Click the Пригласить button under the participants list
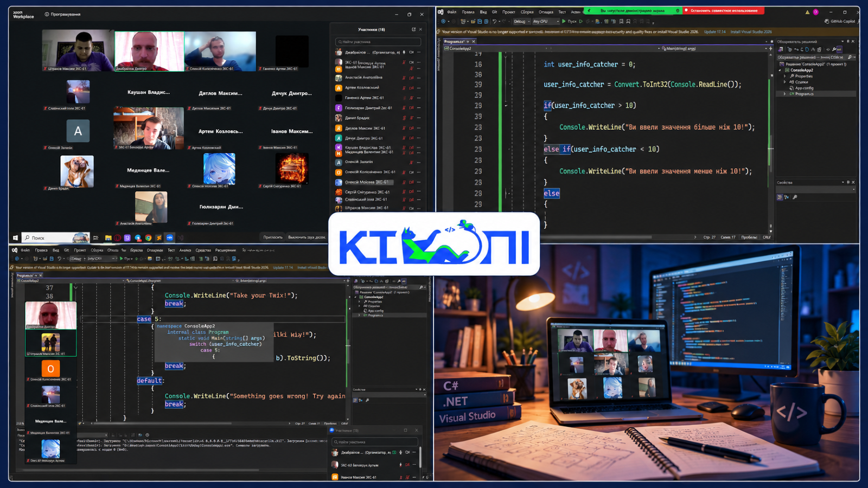Image resolution: width=868 pixels, height=488 pixels. click(x=273, y=237)
